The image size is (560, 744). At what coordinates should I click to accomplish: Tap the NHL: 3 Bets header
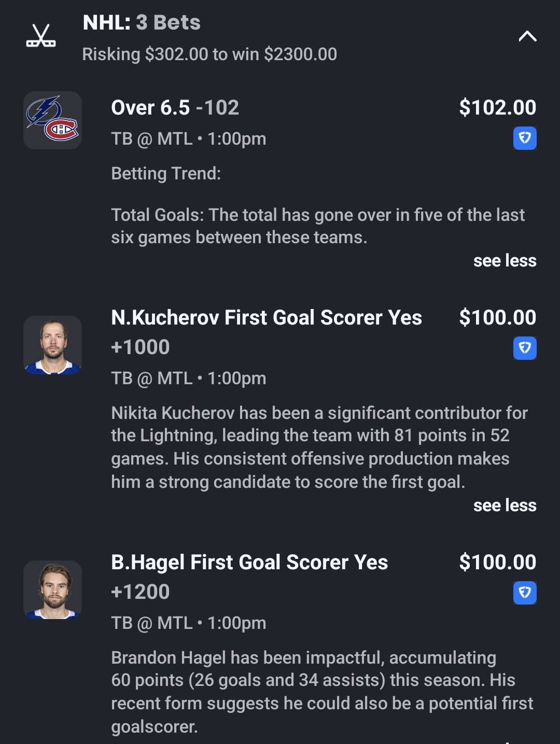tap(142, 23)
